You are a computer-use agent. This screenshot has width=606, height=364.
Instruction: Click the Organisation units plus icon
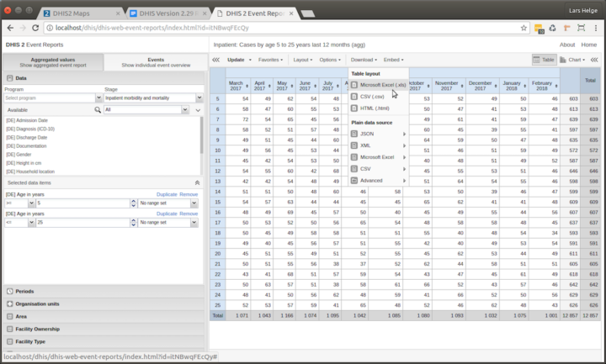10,303
